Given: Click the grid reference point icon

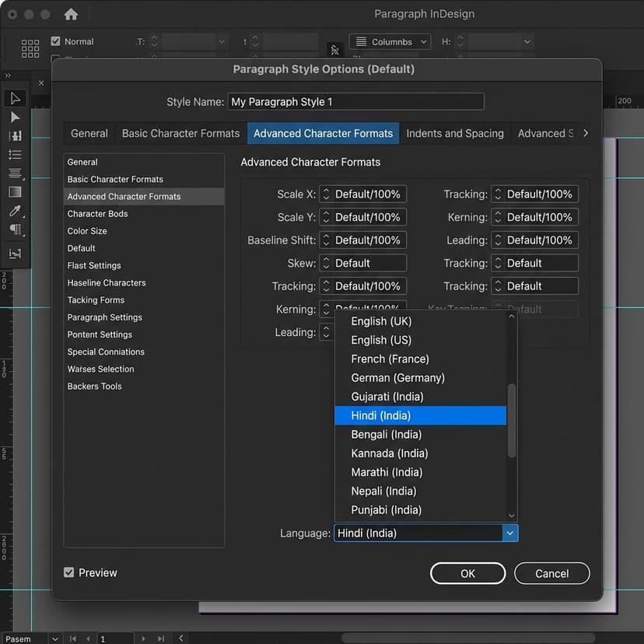Looking at the screenshot, I should tap(30, 48).
